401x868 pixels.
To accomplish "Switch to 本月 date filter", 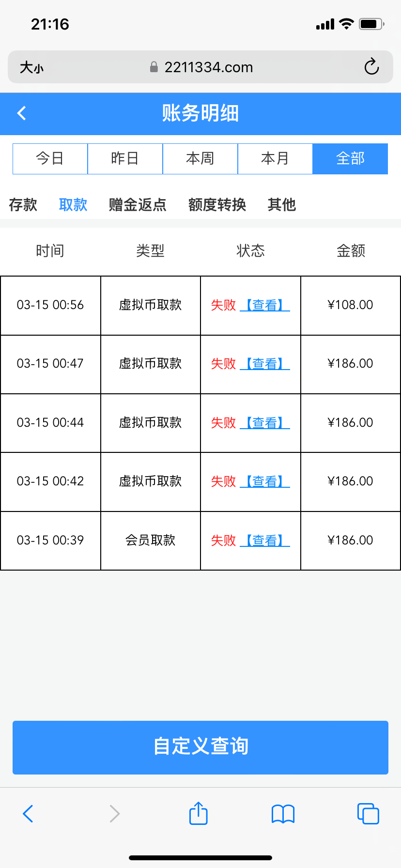I will pyautogui.click(x=275, y=158).
